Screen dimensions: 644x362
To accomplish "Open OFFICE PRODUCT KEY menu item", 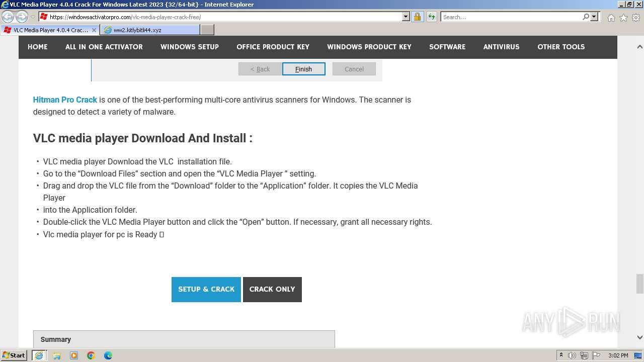I will tap(273, 47).
